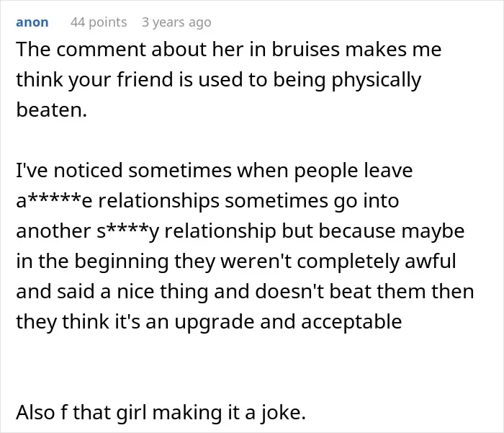Image resolution: width=504 pixels, height=433 pixels.
Task: Open the 3 years ago timestamp permalink
Action: (176, 22)
